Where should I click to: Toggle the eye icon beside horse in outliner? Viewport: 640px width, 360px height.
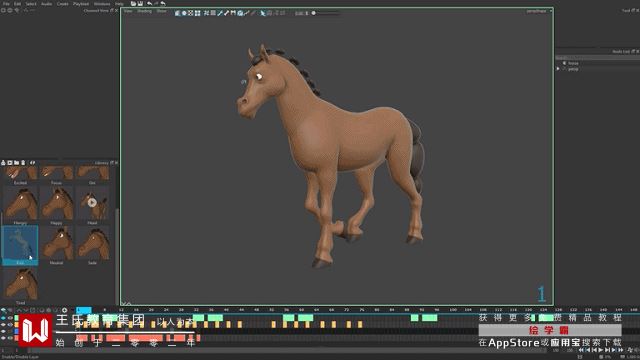[x=564, y=63]
